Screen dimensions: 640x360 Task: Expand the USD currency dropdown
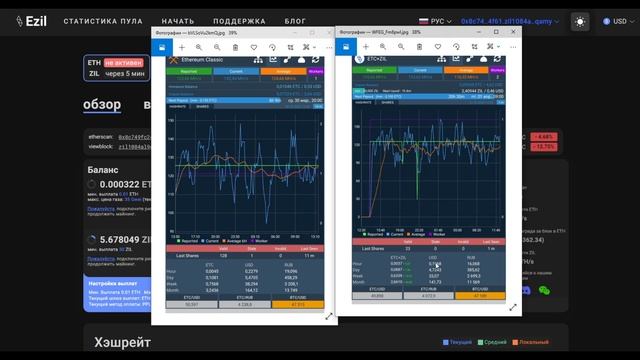619,21
